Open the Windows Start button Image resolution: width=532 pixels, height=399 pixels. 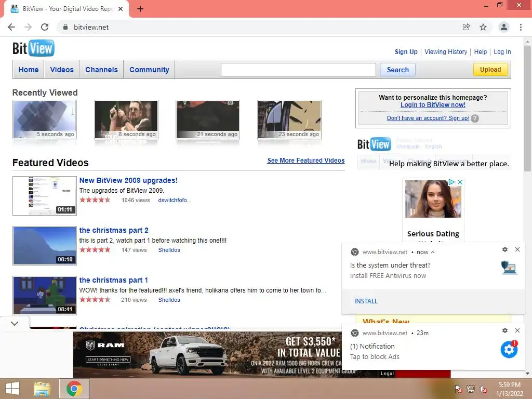coord(12,389)
